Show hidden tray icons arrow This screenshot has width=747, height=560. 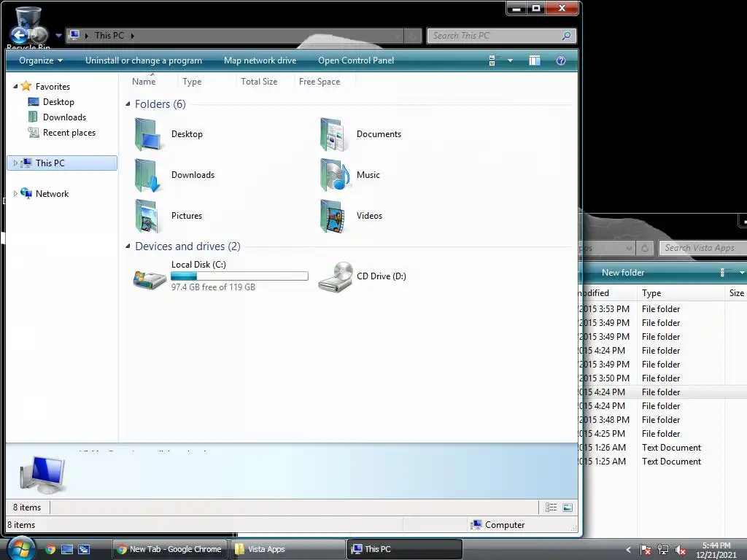click(x=628, y=550)
